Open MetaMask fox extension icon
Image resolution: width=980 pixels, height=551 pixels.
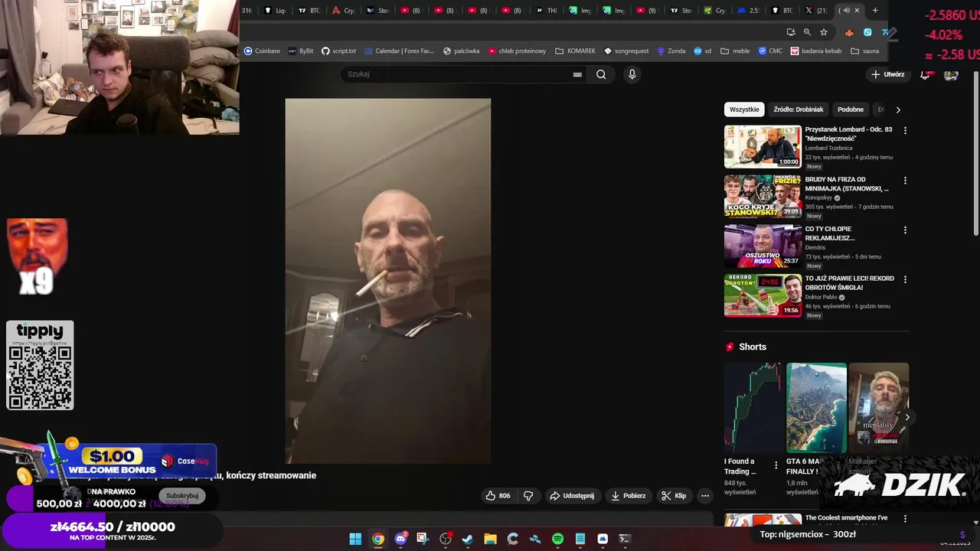[x=849, y=32]
